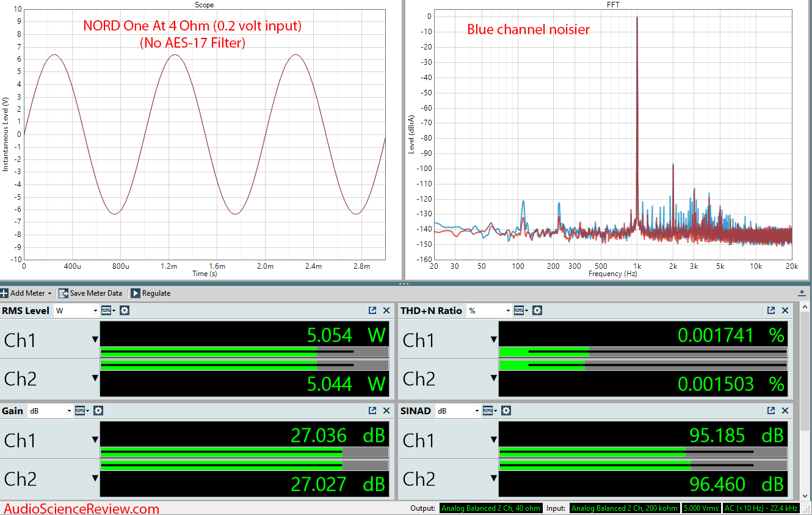The height and width of the screenshot is (515, 812).
Task: Start the Regulate function
Action: tap(151, 293)
